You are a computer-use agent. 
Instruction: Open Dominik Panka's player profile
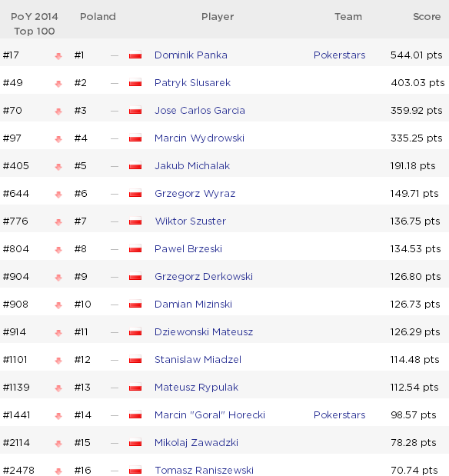(x=191, y=55)
